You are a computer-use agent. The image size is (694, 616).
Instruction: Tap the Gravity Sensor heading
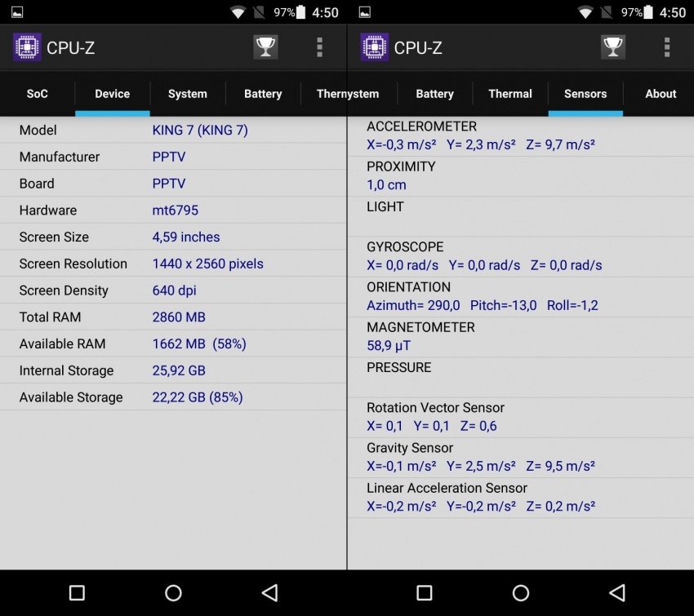(x=410, y=447)
